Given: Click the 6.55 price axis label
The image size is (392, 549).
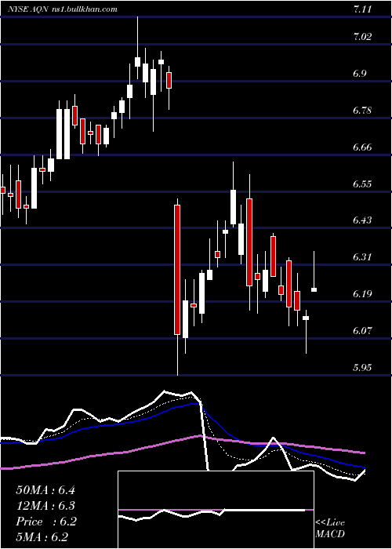Looking at the screenshot, I should tap(361, 184).
